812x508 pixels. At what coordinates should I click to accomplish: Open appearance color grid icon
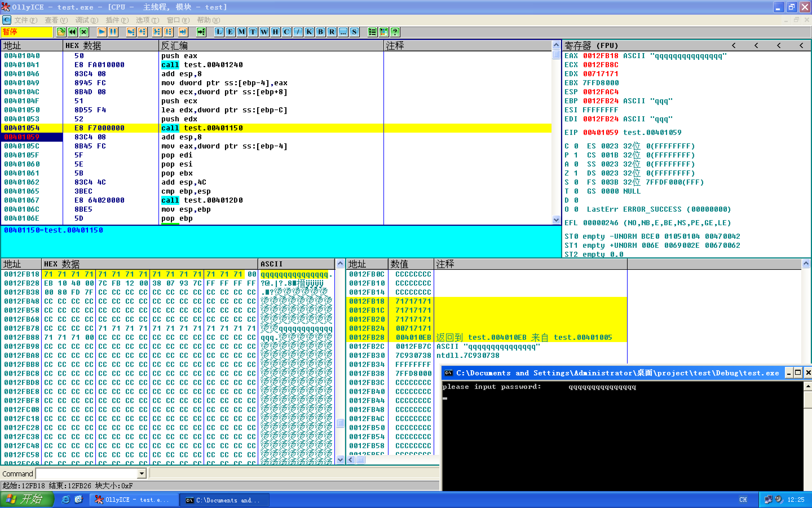click(x=384, y=32)
